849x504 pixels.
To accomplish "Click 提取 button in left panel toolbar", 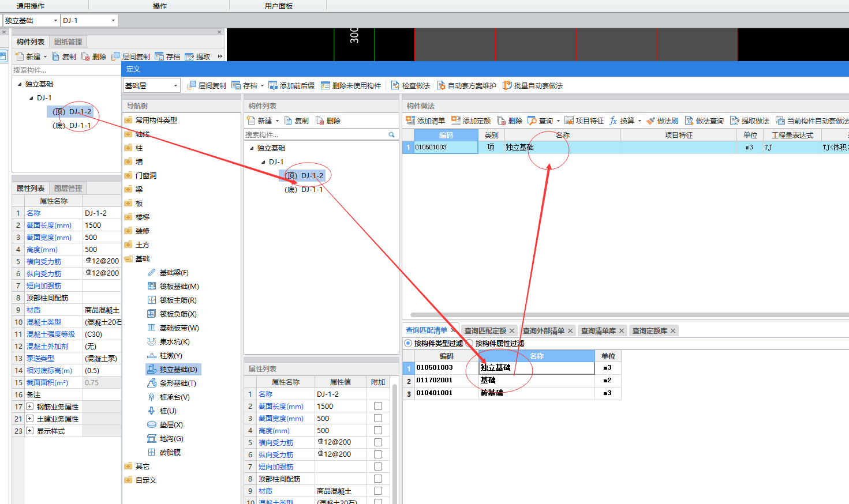I will coord(198,57).
